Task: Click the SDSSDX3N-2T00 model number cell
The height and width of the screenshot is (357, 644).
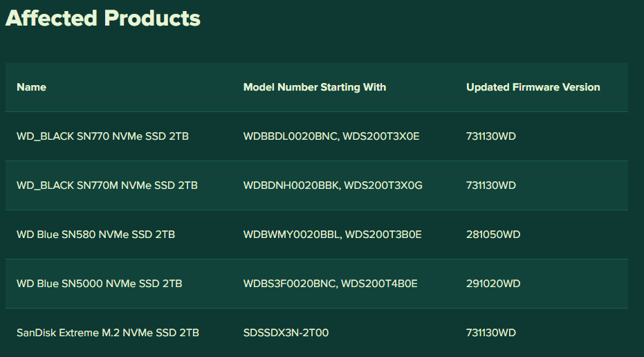Action: click(x=286, y=333)
